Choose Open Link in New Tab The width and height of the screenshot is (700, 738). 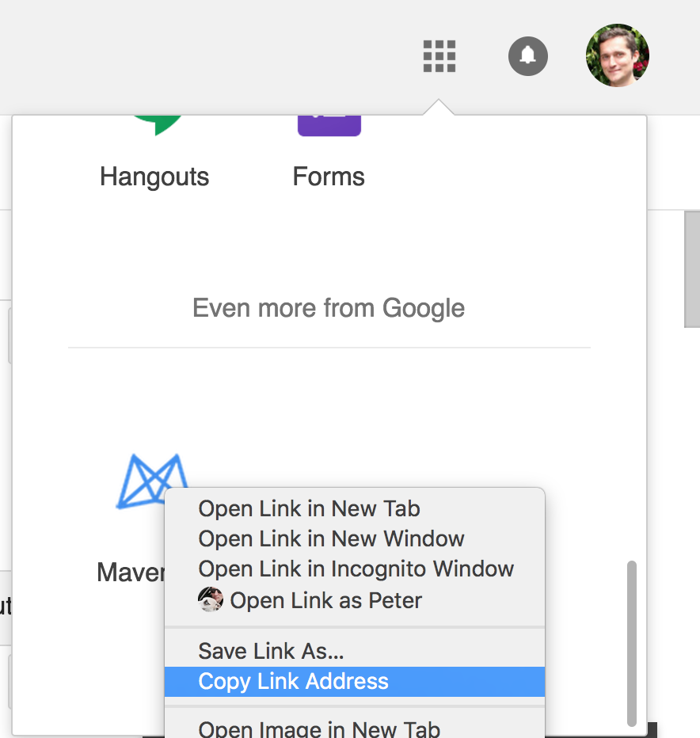coord(309,509)
